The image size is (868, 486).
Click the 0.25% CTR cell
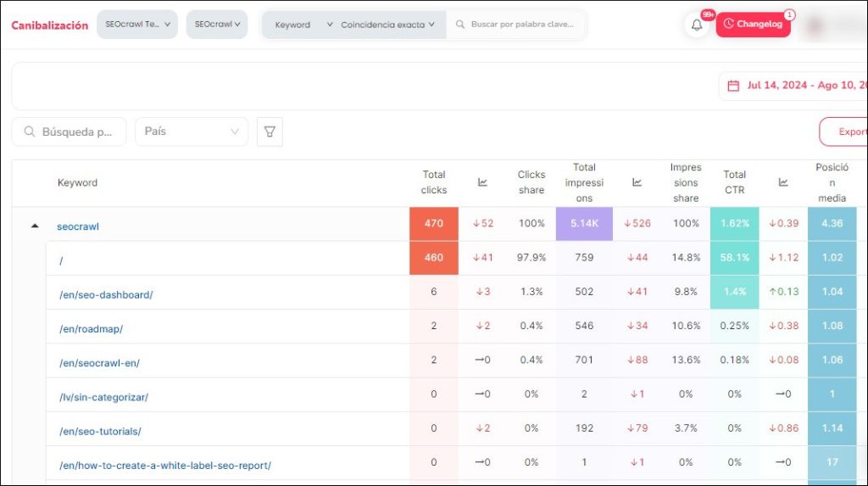[735, 326]
